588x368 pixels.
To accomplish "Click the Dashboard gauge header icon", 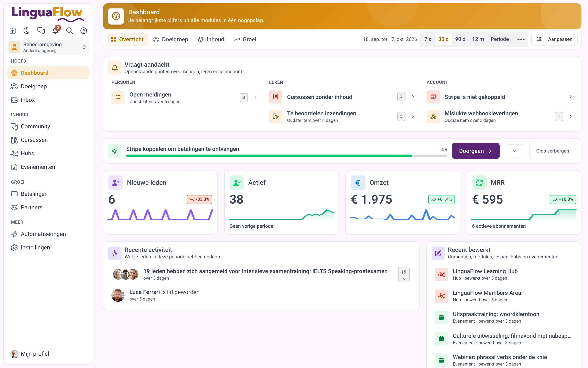I will tap(116, 16).
